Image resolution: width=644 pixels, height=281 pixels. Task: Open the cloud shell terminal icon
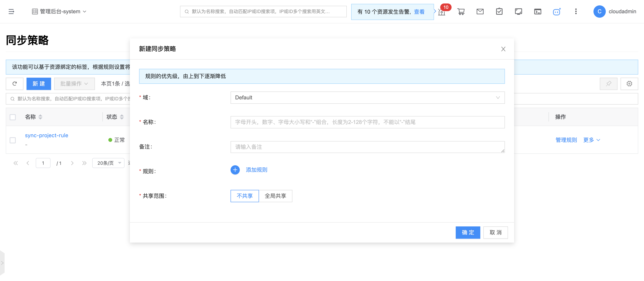coord(538,12)
